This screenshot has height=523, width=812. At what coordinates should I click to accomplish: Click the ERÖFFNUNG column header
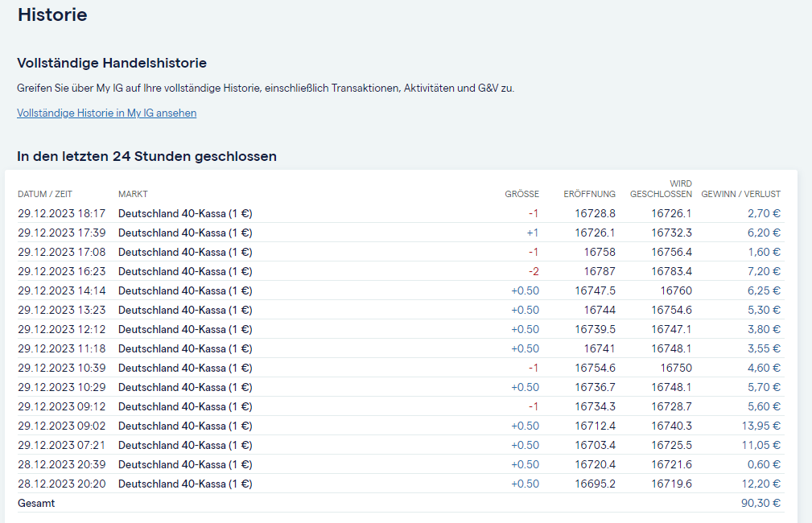(x=589, y=194)
